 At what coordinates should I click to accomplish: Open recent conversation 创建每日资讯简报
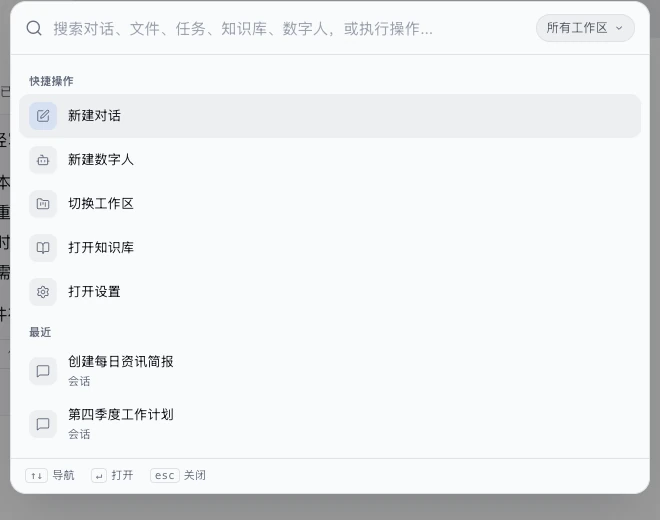pos(330,371)
